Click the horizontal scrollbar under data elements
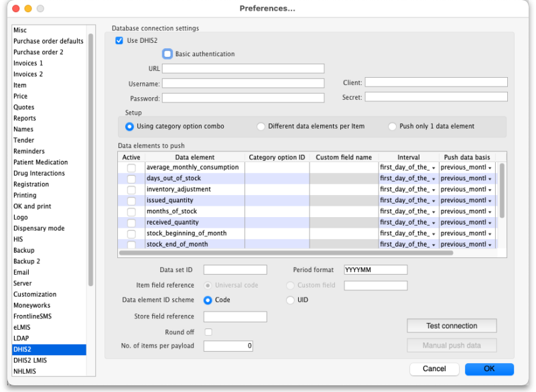 [286, 253]
